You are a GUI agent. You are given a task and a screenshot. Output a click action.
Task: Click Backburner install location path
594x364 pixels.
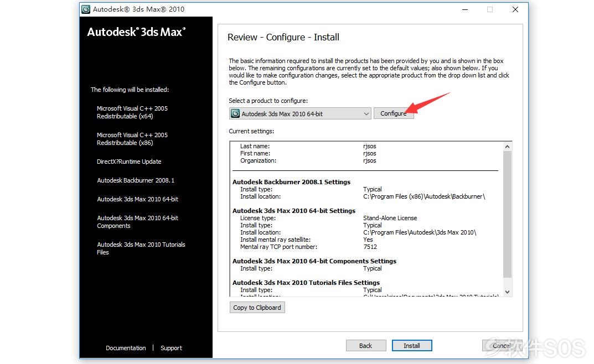[x=424, y=196]
